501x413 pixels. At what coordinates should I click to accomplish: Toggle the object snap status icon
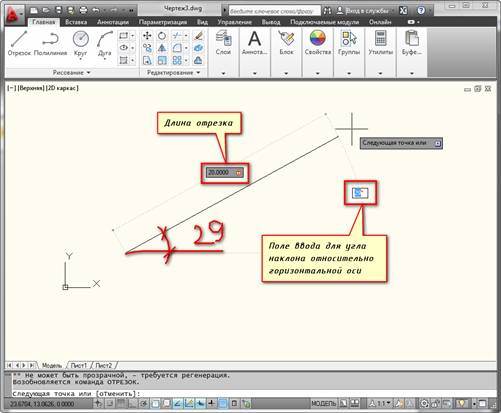[155, 404]
